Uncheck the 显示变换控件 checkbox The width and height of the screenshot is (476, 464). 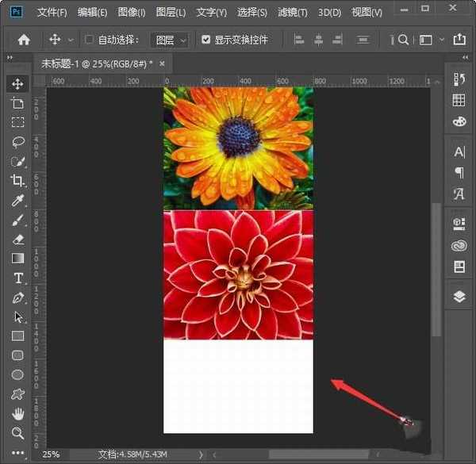coord(206,40)
